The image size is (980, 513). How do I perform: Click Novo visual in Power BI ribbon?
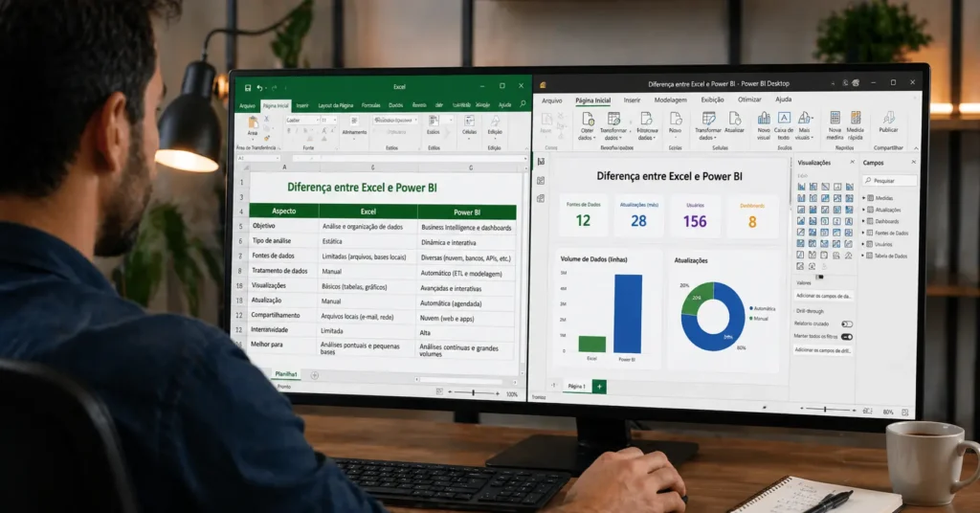click(764, 127)
